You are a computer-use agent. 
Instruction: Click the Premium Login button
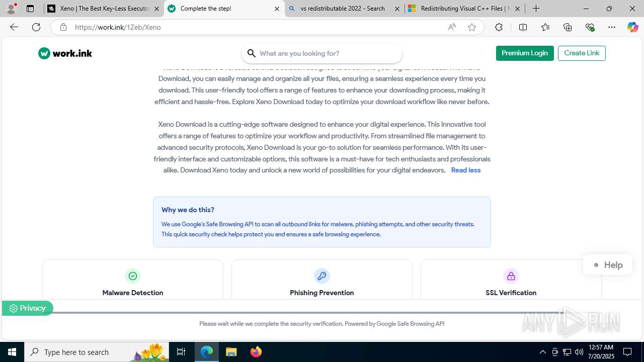[x=525, y=53]
